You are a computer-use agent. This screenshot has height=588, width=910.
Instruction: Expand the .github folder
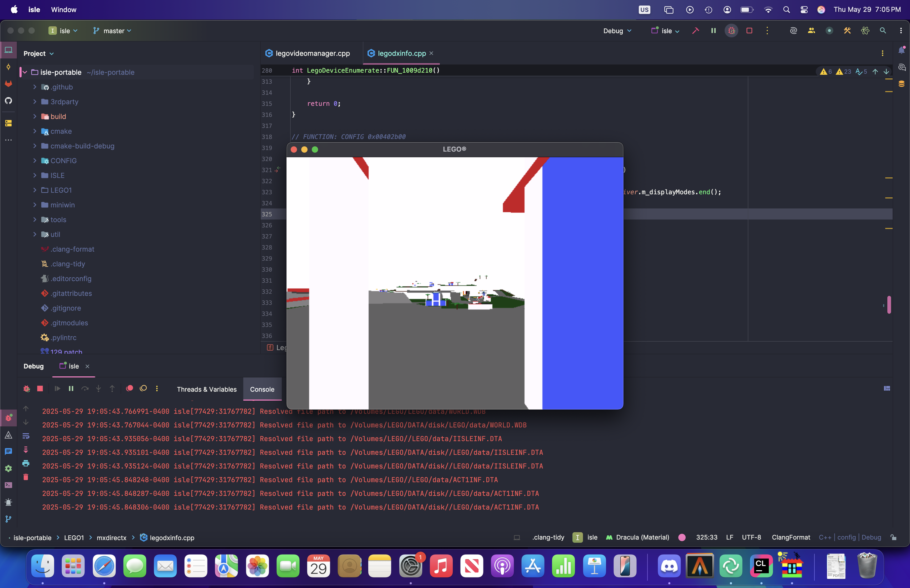[35, 87]
